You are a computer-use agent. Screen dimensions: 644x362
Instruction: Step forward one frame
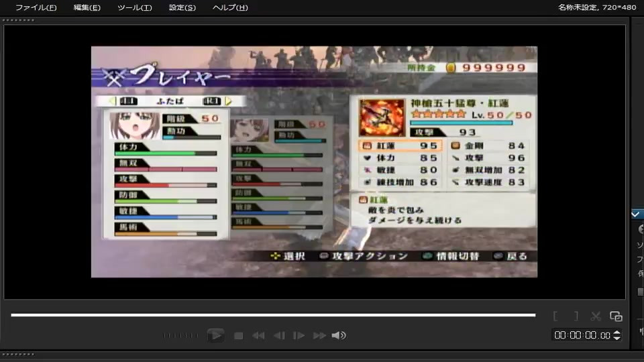coord(299,336)
